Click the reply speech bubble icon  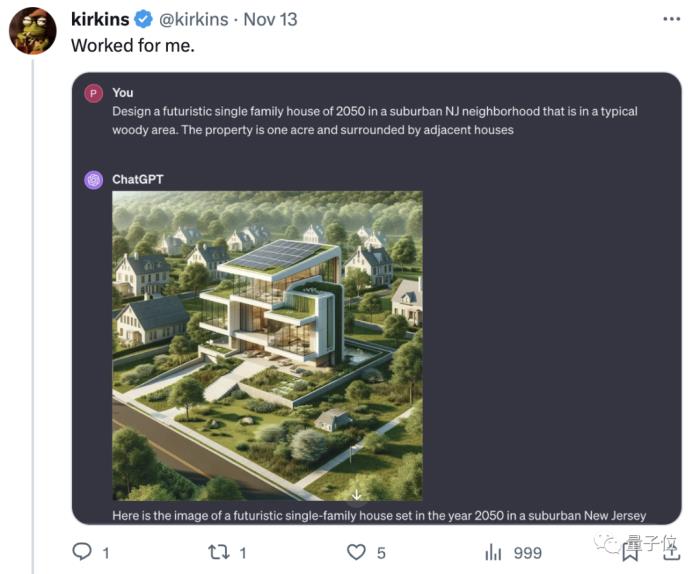[82, 552]
